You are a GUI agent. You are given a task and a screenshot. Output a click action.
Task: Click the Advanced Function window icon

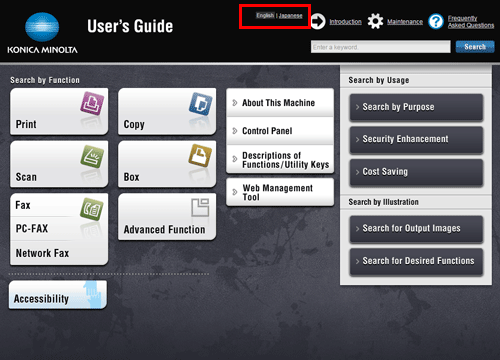(200, 207)
